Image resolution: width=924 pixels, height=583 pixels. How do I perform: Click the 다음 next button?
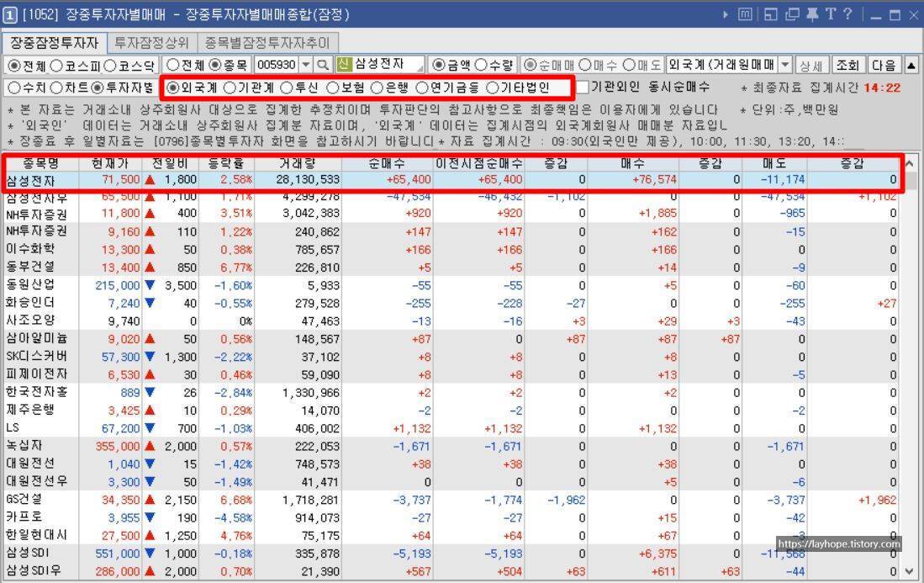[884, 65]
